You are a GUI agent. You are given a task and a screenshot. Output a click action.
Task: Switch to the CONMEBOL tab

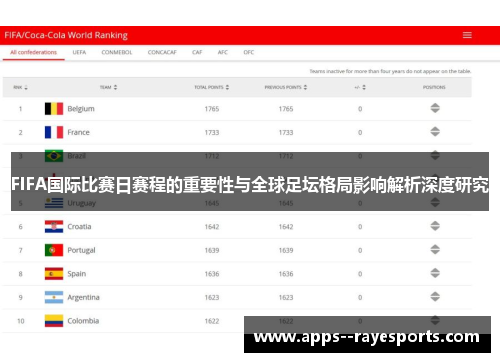point(117,52)
